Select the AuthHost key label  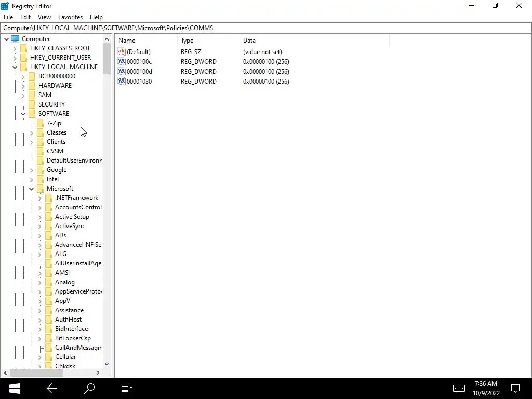[x=68, y=320]
